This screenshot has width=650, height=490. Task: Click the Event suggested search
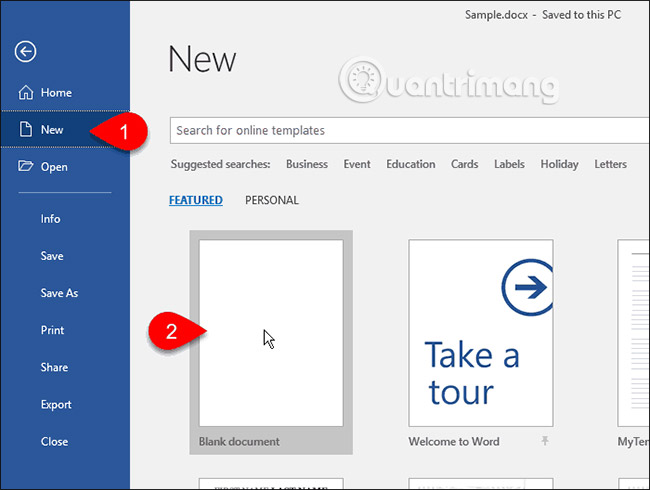tap(357, 164)
